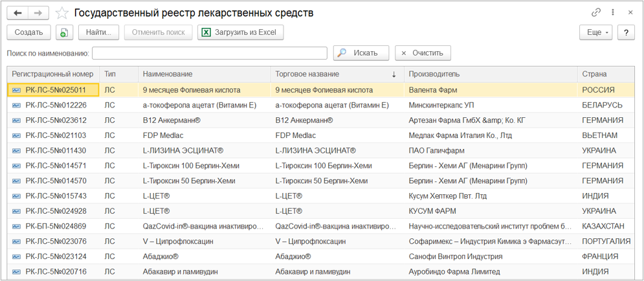Select manufacturer Валента Фарм

(x=433, y=90)
